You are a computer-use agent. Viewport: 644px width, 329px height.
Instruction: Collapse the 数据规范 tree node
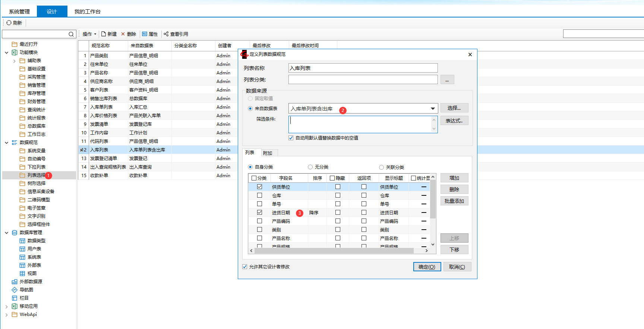6,143
